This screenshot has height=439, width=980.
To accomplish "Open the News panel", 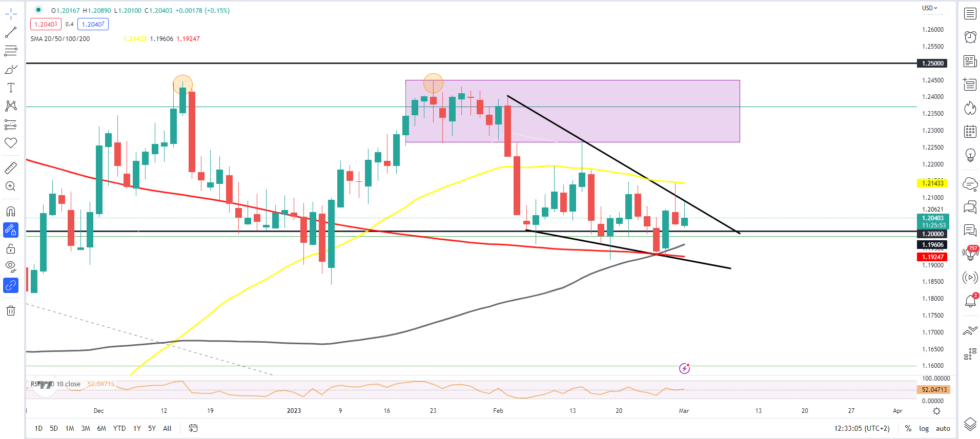I will (x=970, y=61).
